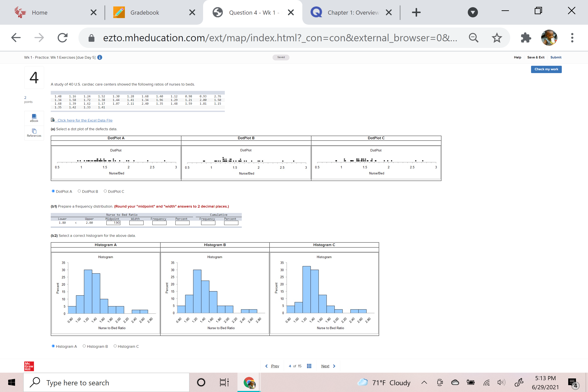Screen dimensions: 588x392
Task: Select the DotPlot C radio button
Action: pyautogui.click(x=105, y=191)
